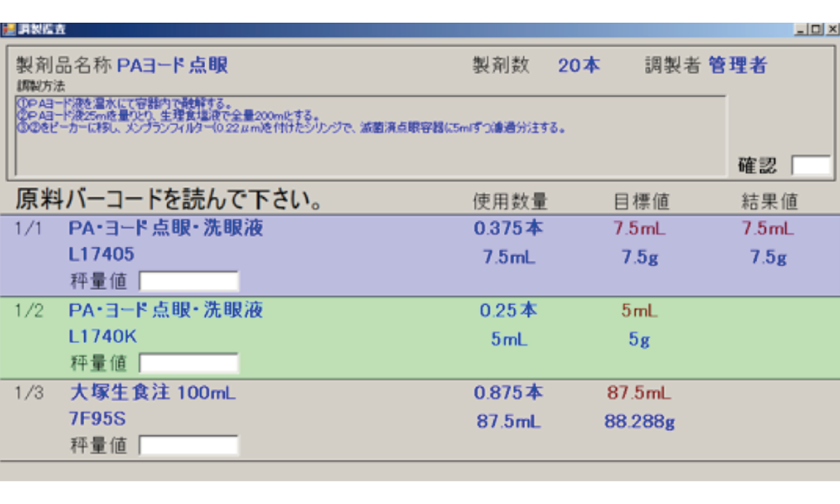
Task: Click the 5g target value
Action: pyautogui.click(x=639, y=339)
